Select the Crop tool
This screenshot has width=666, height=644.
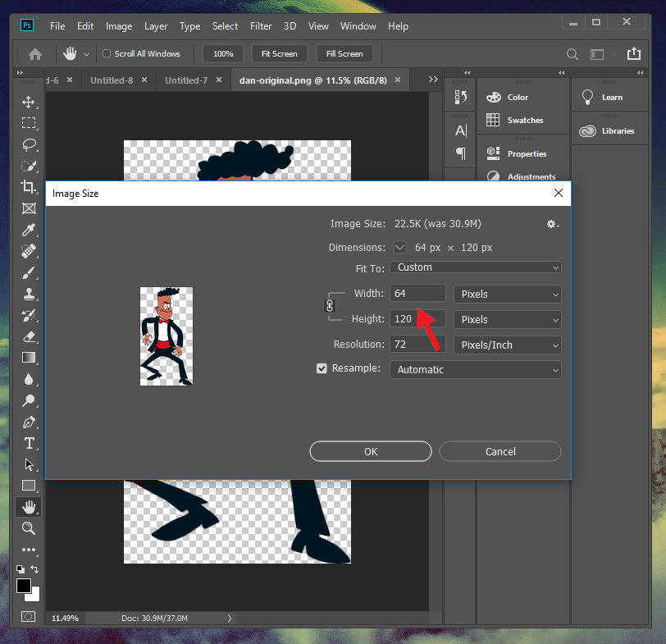(29, 187)
